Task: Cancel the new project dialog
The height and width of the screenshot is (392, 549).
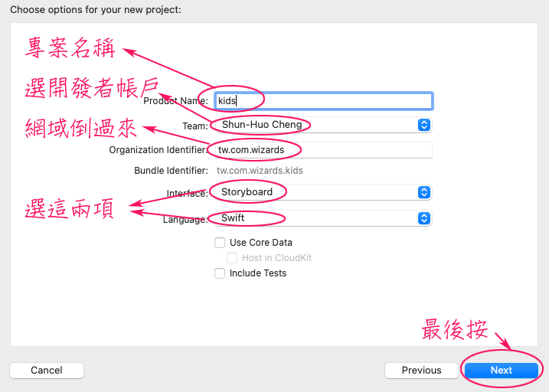Action: click(x=47, y=371)
